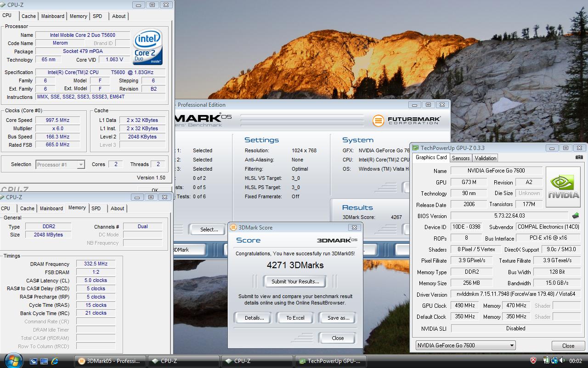Click TechPowerUp GPU-Z taskbar button

point(330,361)
